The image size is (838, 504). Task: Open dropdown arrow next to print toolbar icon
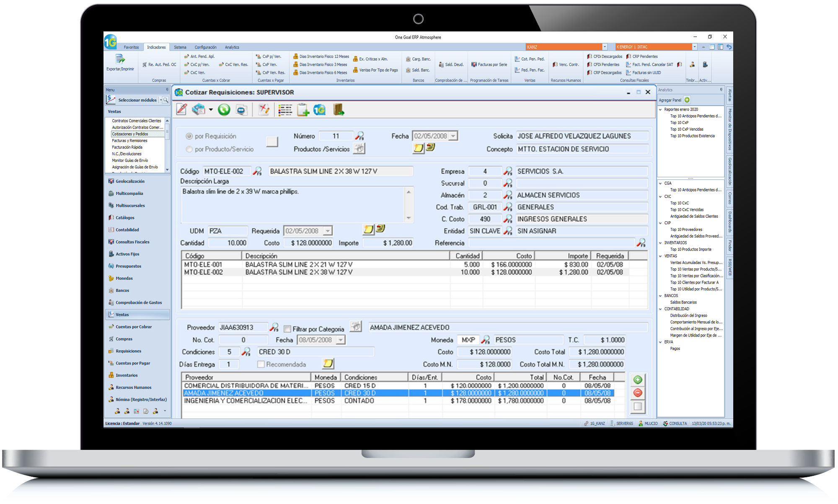click(210, 110)
